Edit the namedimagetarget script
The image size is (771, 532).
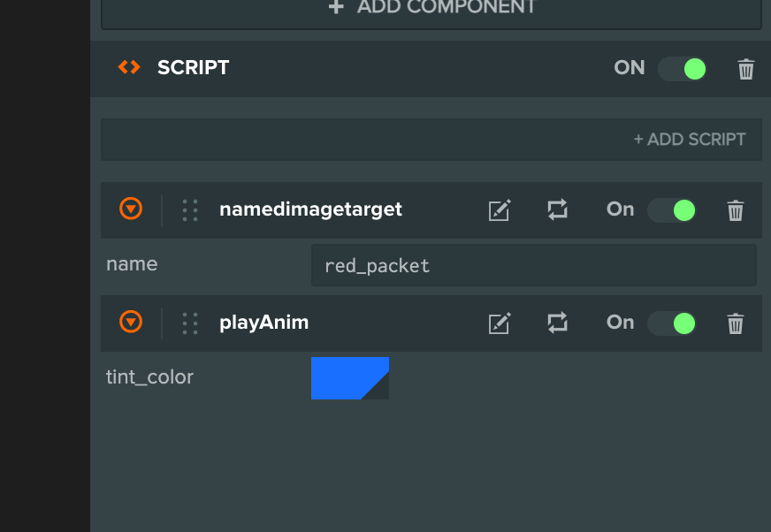pyautogui.click(x=500, y=210)
